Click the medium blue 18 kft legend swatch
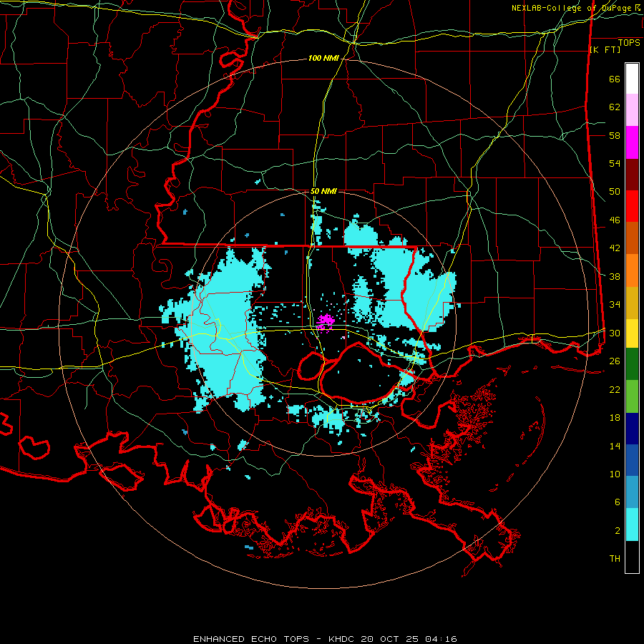Screen dimensions: 644x644 [632, 460]
